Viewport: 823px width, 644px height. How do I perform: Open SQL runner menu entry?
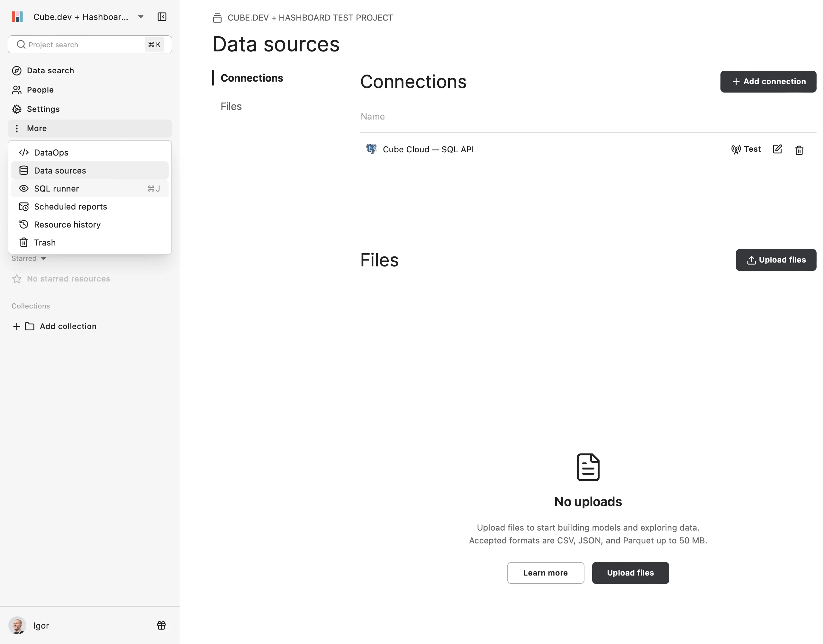pos(57,189)
